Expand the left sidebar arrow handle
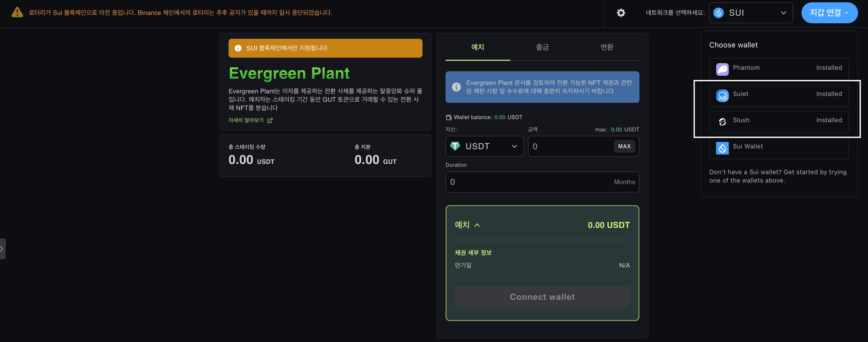The image size is (868, 342). coord(2,249)
